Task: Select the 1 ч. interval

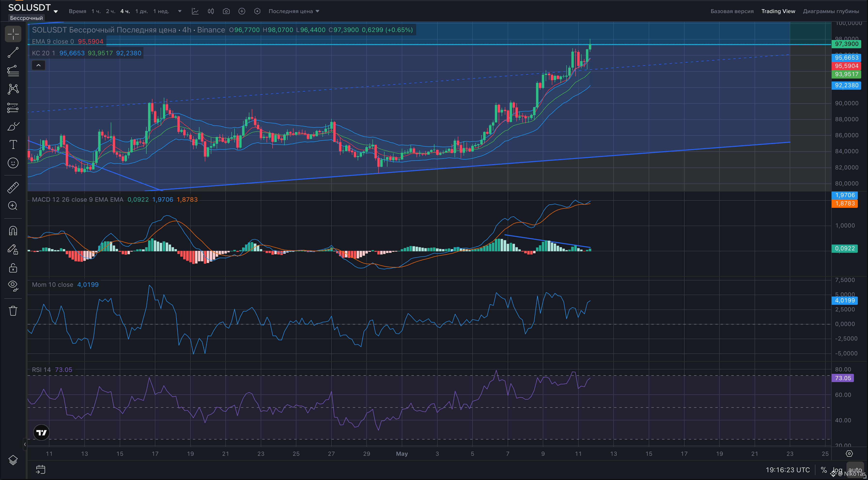Action: click(96, 11)
